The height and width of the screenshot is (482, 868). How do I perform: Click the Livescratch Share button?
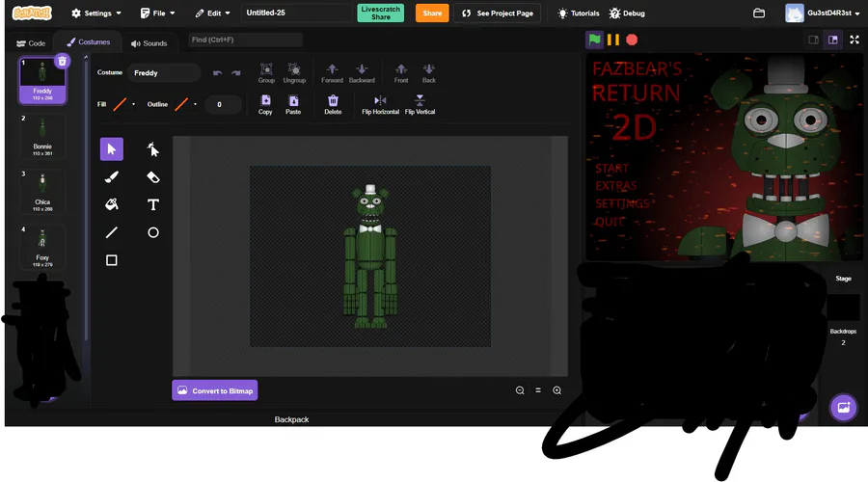(x=380, y=13)
